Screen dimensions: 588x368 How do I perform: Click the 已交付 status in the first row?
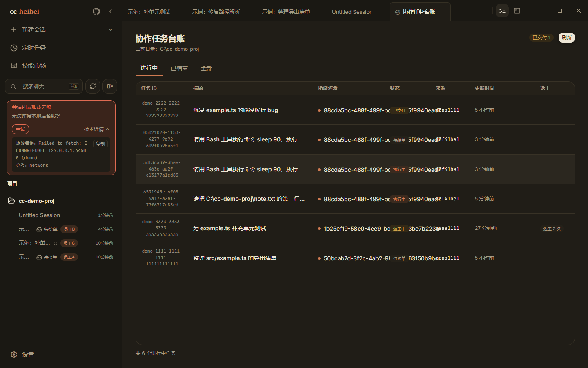coord(399,110)
